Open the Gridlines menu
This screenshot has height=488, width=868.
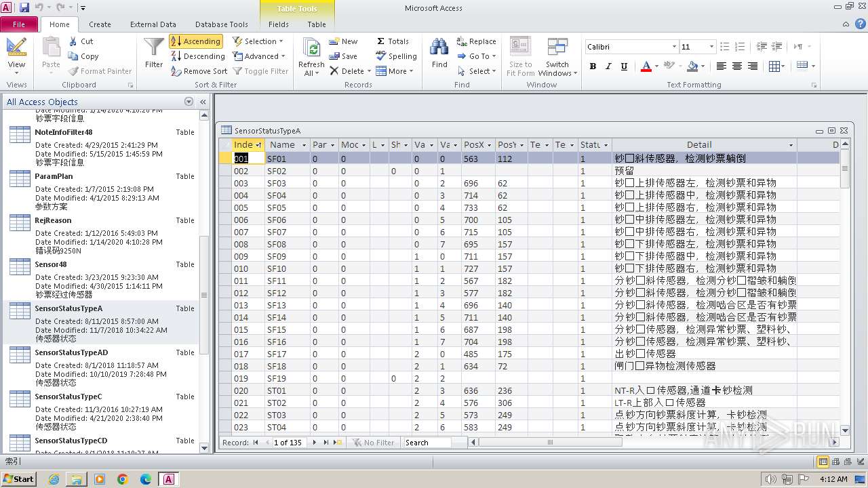pos(777,66)
